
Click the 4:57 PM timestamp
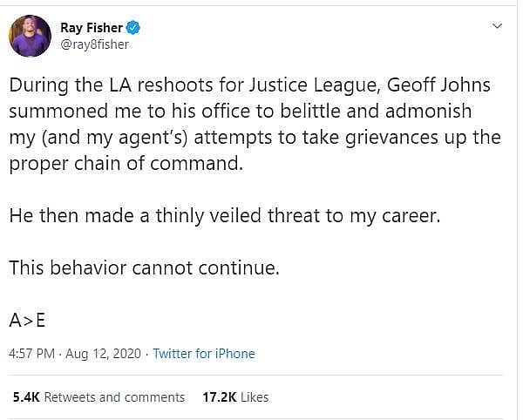click(x=32, y=354)
